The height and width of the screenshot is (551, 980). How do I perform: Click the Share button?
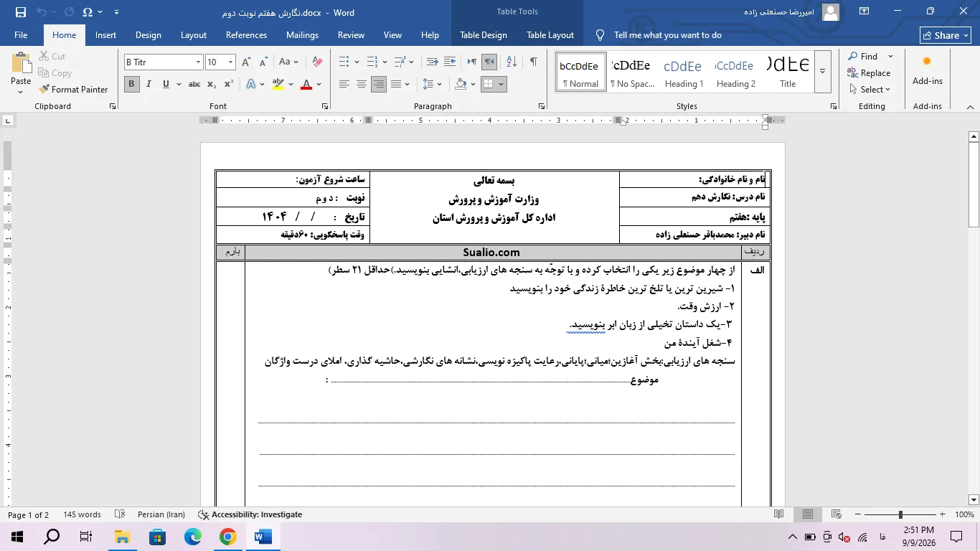coord(946,35)
